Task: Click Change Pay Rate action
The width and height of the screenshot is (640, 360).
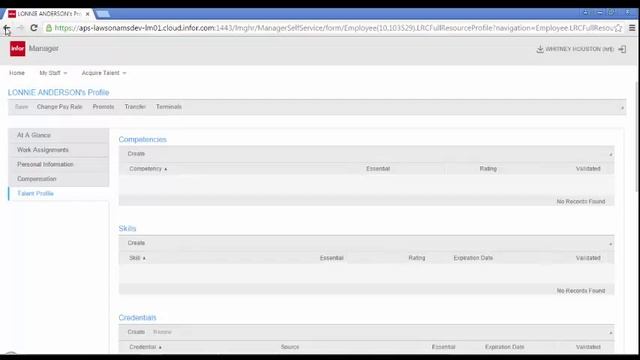Action: pyautogui.click(x=60, y=107)
